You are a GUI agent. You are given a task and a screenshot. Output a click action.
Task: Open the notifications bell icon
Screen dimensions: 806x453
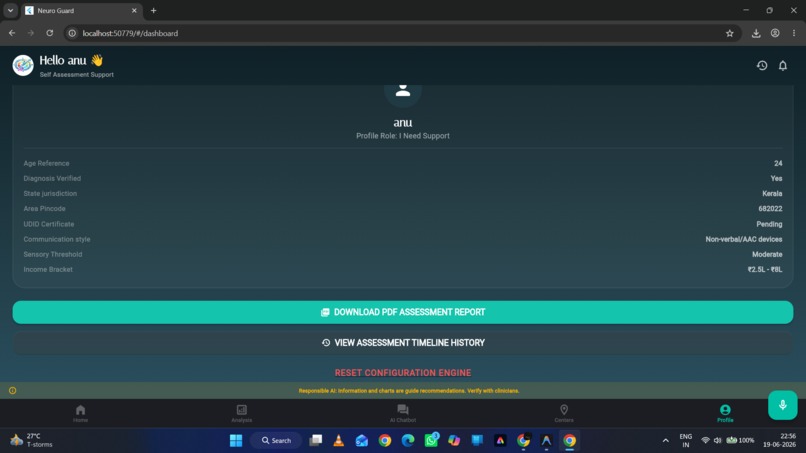(x=782, y=65)
